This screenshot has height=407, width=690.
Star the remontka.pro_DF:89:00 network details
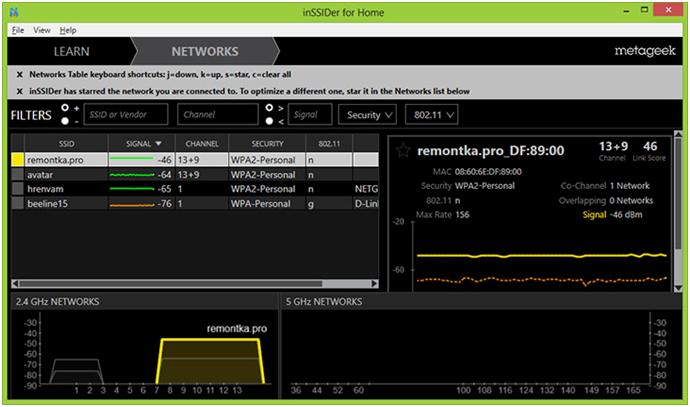(x=403, y=150)
